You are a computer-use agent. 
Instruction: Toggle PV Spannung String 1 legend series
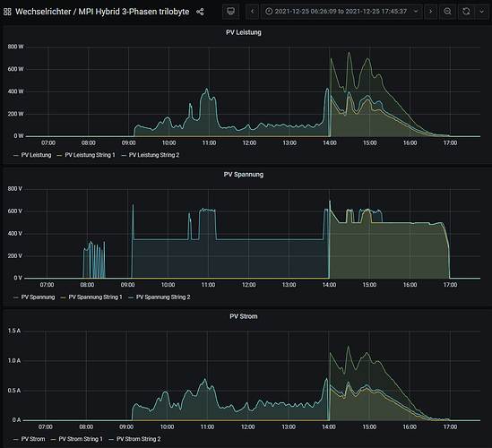(95, 297)
